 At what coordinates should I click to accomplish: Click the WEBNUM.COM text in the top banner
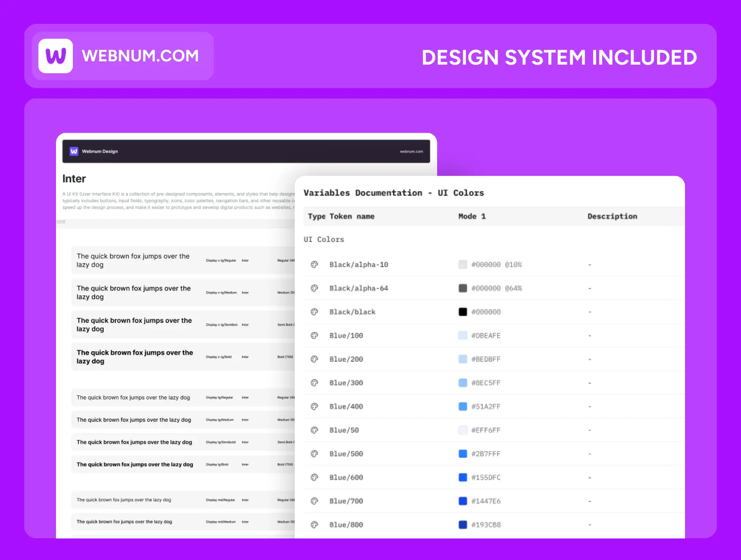pyautogui.click(x=140, y=56)
